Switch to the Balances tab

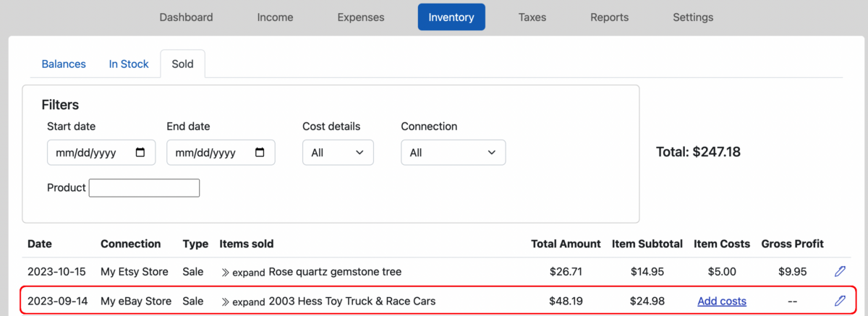pyautogui.click(x=64, y=64)
